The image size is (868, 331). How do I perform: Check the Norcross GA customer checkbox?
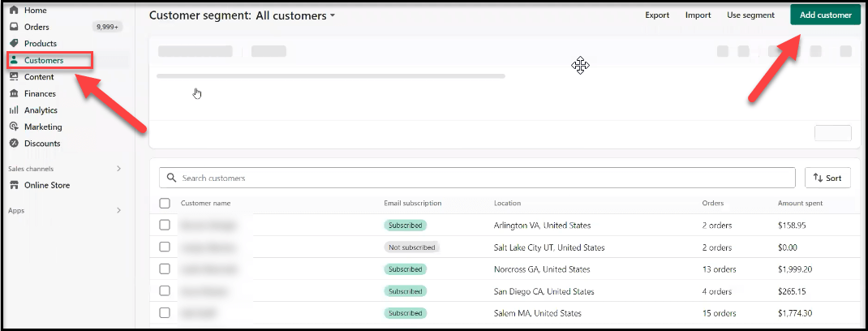pyautogui.click(x=165, y=269)
